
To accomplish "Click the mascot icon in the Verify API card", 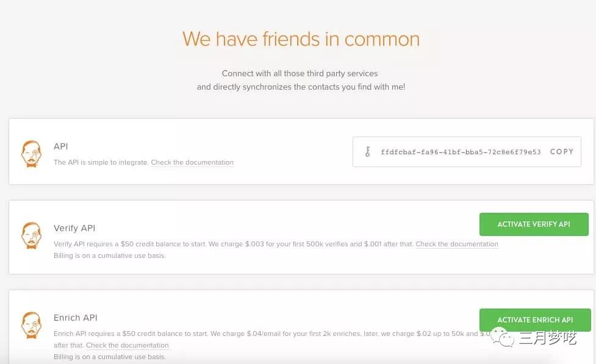I will 31,235.
